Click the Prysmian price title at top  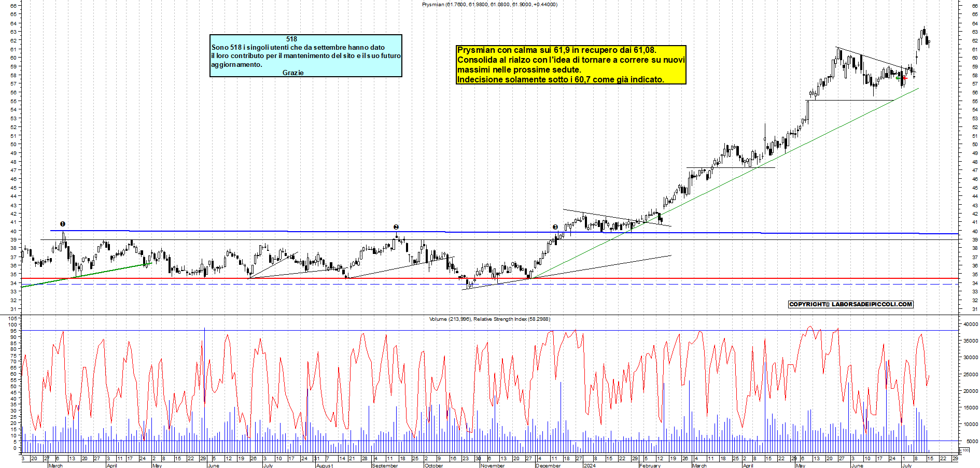click(489, 5)
